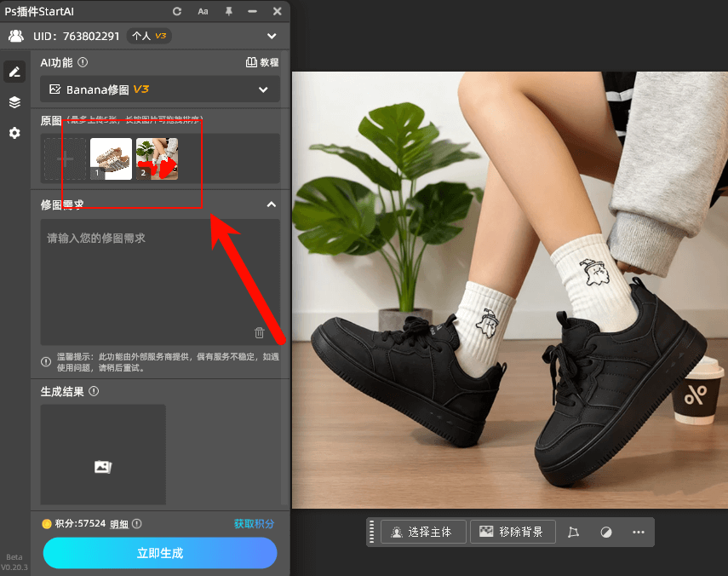
Task: Clear the prompt using trash icon
Action: tap(260, 333)
